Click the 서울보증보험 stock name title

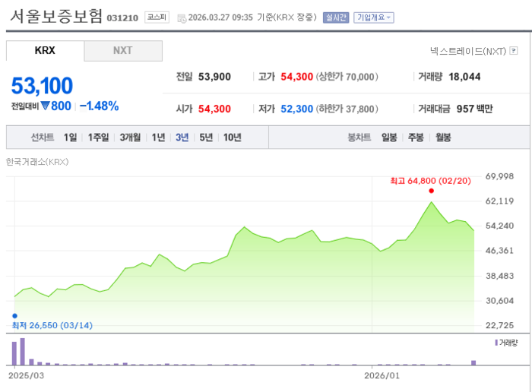(x=56, y=17)
